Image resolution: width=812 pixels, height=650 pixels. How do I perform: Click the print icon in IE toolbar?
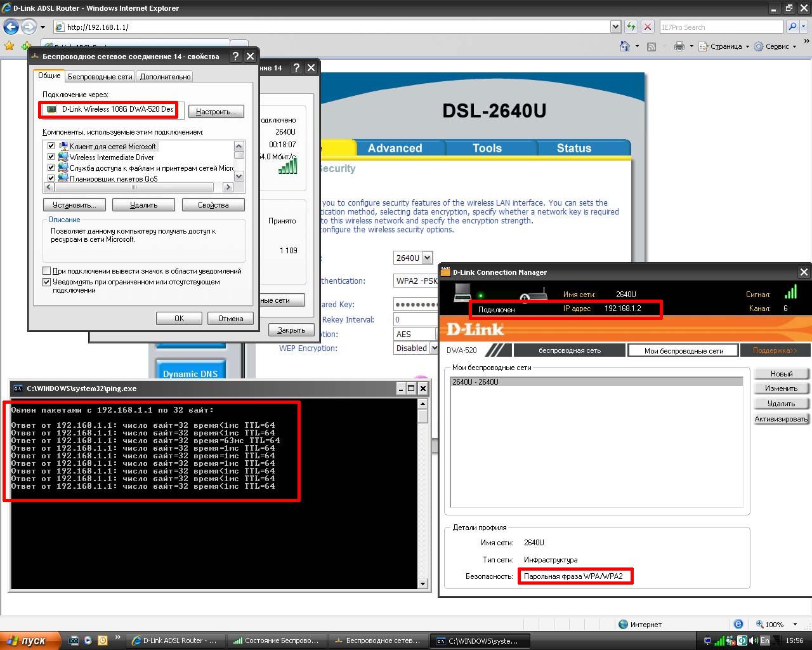[679, 46]
